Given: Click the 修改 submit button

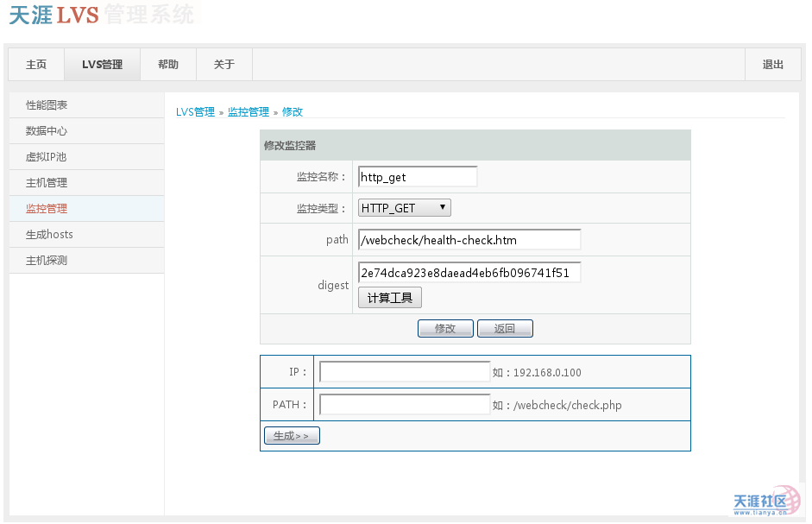Looking at the screenshot, I should click(x=445, y=329).
